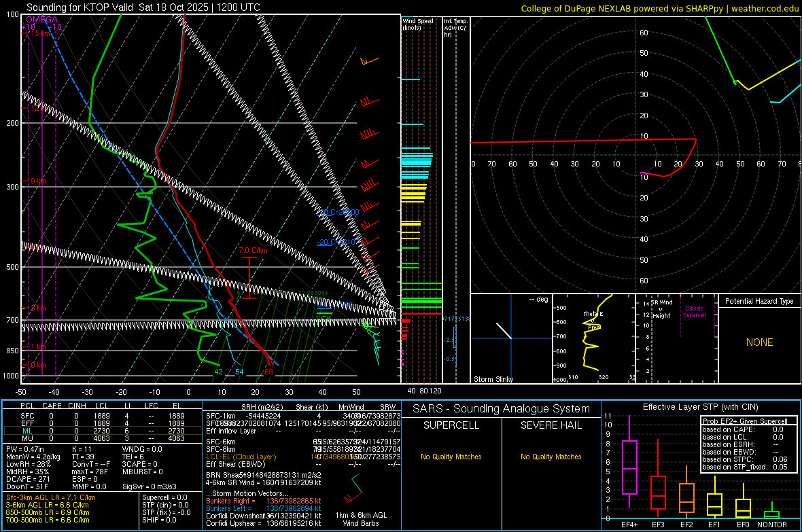Click the Inf. Temp. Adv. panel header
Screen dimensions: 802x532
(x=455, y=28)
